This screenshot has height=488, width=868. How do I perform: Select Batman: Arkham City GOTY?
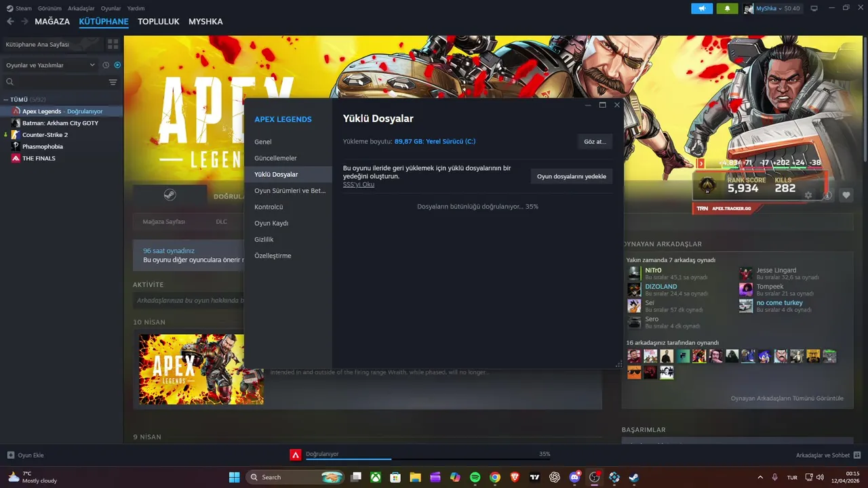(x=61, y=123)
